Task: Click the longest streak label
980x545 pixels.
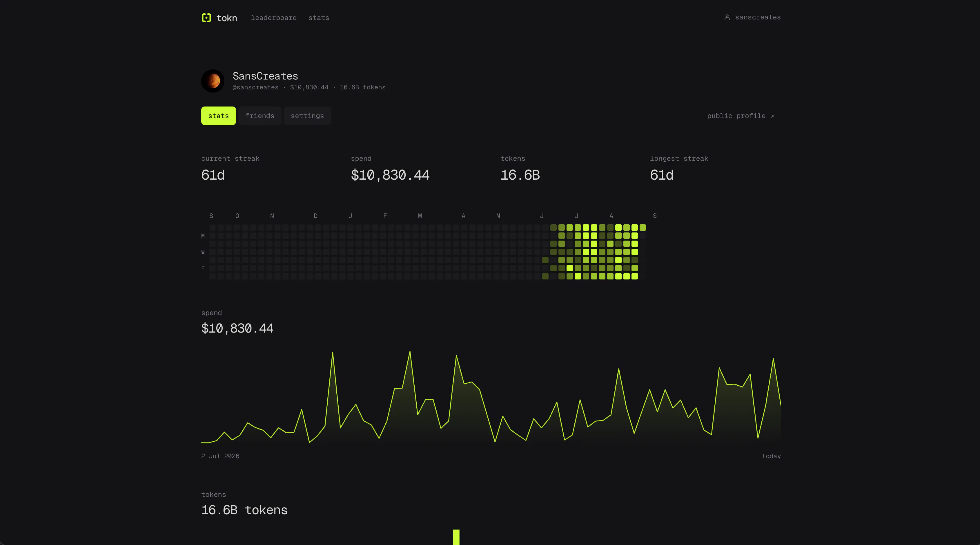Action: (679, 158)
